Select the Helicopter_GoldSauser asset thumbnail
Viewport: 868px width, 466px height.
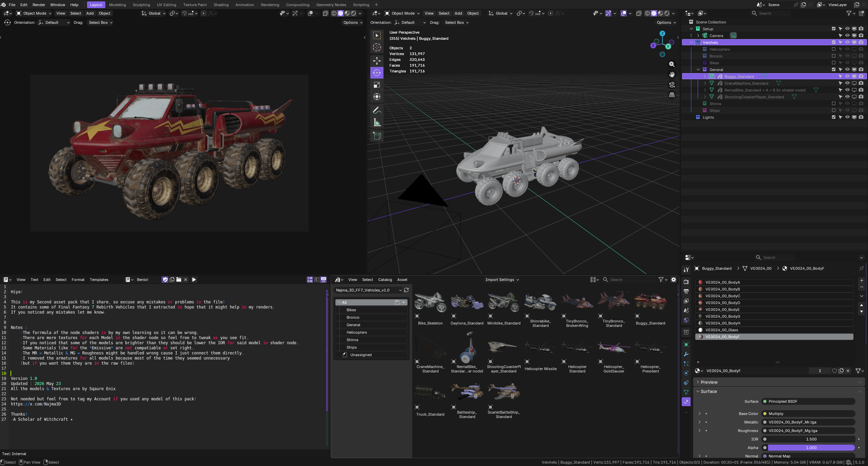point(614,352)
